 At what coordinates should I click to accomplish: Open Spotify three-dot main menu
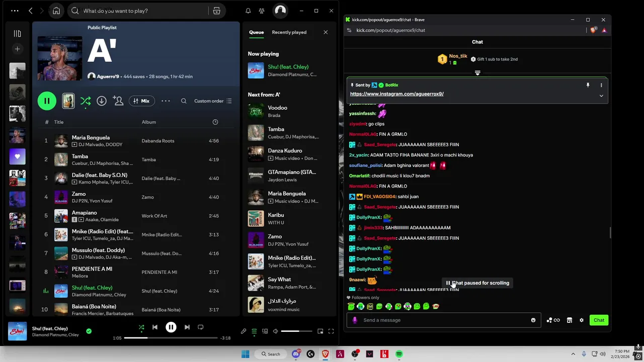tap(15, 11)
